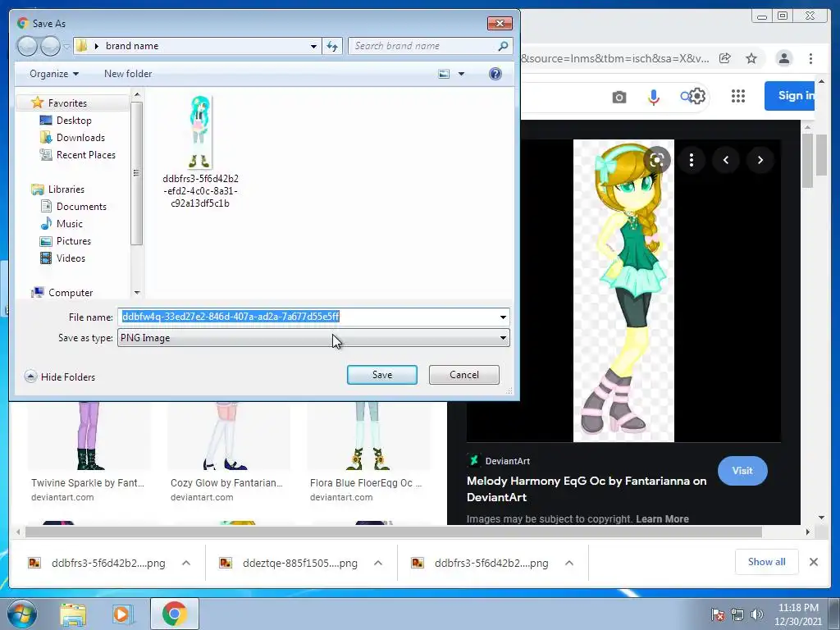The width and height of the screenshot is (840, 630).
Task: Click the navigation pane scroll down arrow
Action: (137, 293)
